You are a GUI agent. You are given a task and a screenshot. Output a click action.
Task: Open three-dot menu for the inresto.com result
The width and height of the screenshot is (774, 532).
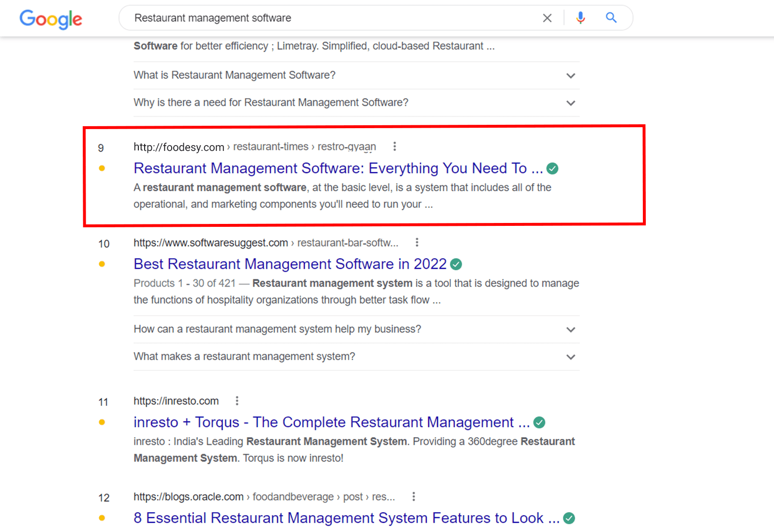point(237,400)
